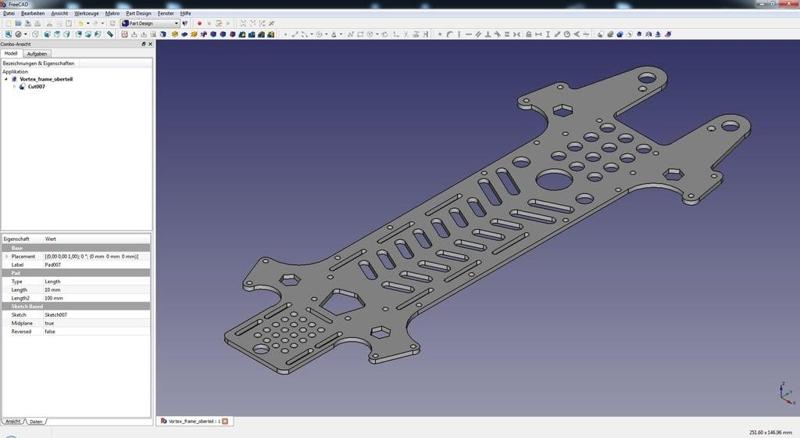The image size is (800, 438).
Task: Edit the Length property value field
Action: point(95,290)
